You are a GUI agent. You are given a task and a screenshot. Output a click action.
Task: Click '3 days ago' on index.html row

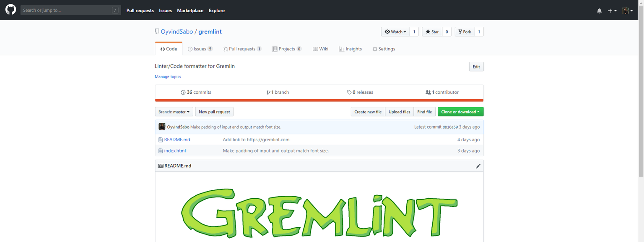(x=468, y=151)
